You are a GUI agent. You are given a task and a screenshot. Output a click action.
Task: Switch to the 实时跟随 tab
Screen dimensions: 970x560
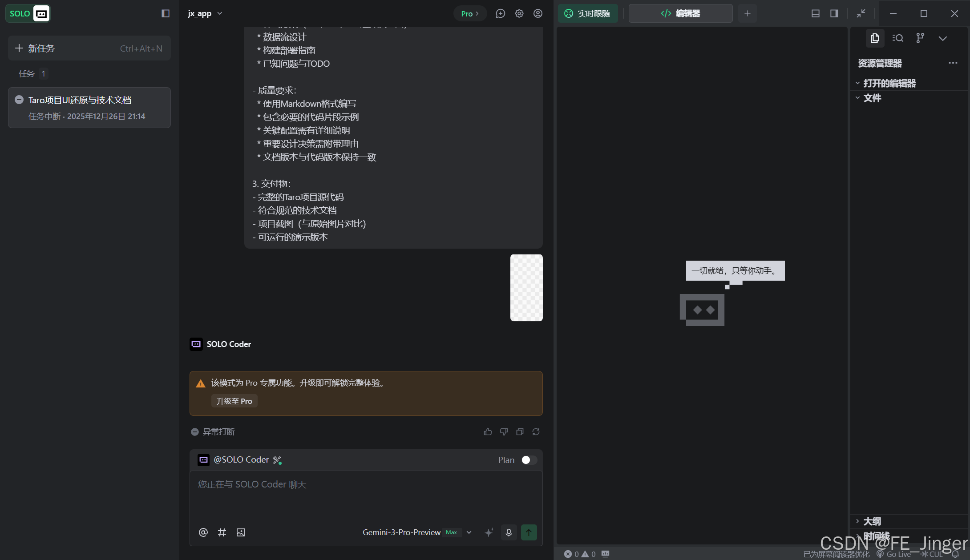pos(587,13)
